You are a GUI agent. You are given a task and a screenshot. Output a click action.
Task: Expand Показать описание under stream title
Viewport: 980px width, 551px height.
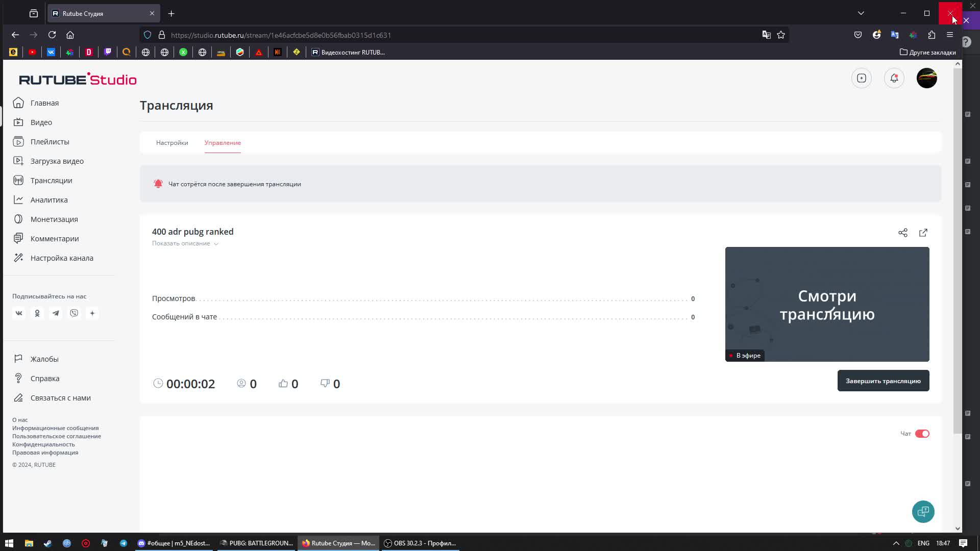pyautogui.click(x=182, y=243)
